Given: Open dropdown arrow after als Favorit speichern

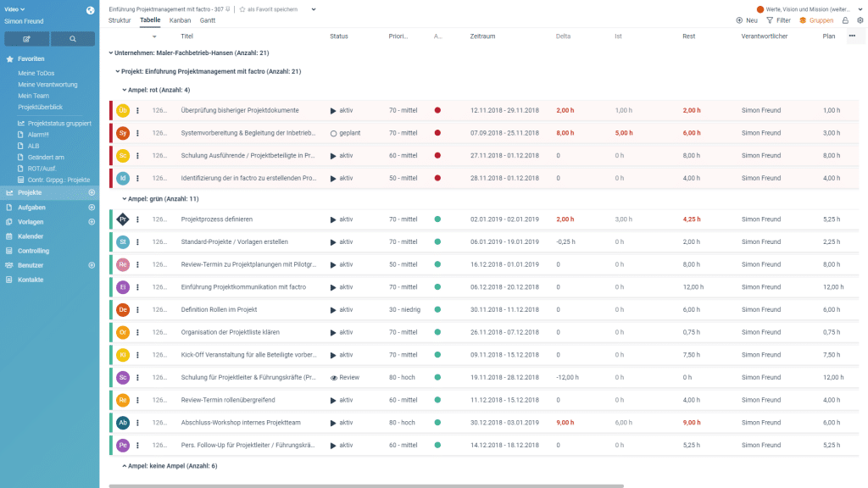Looking at the screenshot, I should click(314, 9).
